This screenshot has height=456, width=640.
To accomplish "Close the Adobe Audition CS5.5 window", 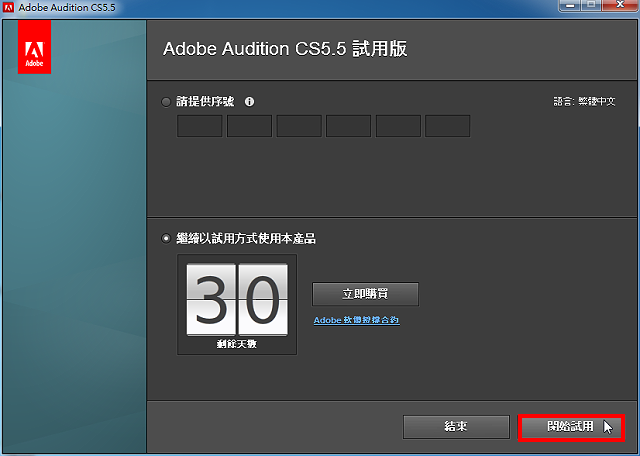I will 620,5.
